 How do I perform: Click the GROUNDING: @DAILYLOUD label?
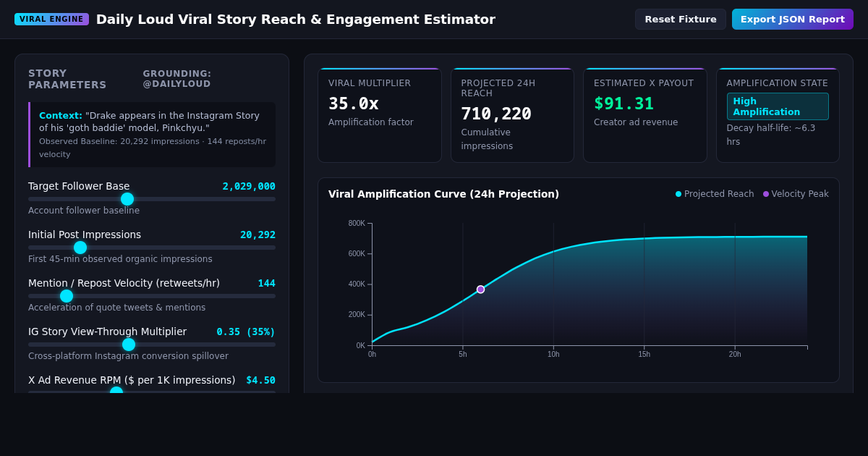(x=177, y=79)
